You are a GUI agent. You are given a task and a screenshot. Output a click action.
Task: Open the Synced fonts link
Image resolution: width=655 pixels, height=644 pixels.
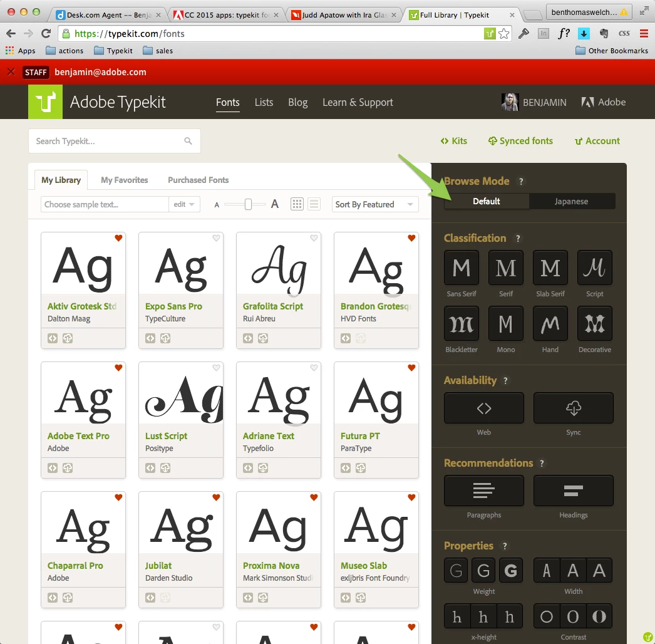(520, 141)
